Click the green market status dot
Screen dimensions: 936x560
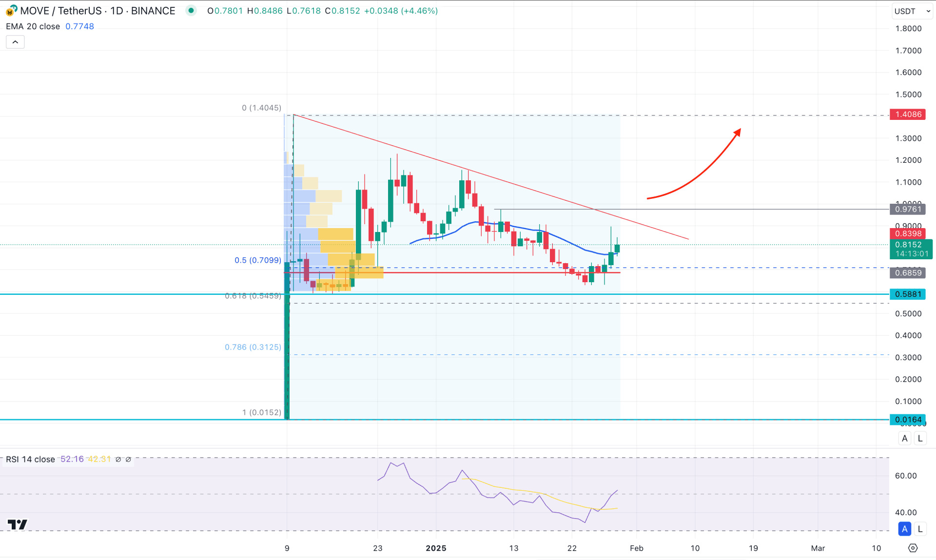tap(191, 10)
